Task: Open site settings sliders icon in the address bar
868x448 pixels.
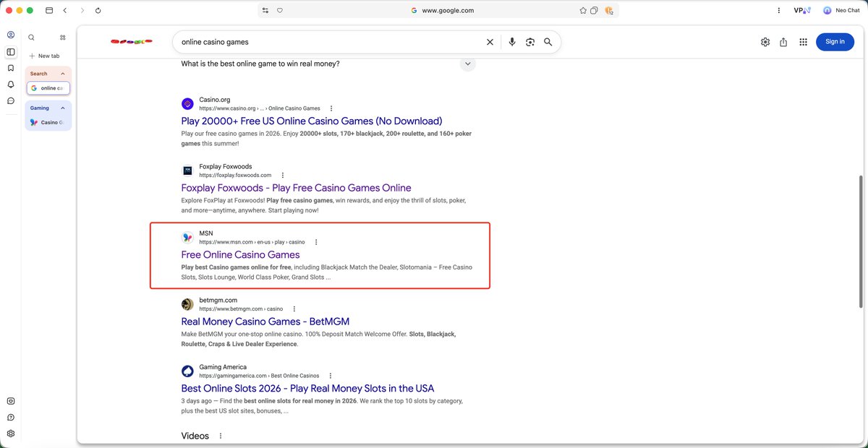Action: pos(265,11)
